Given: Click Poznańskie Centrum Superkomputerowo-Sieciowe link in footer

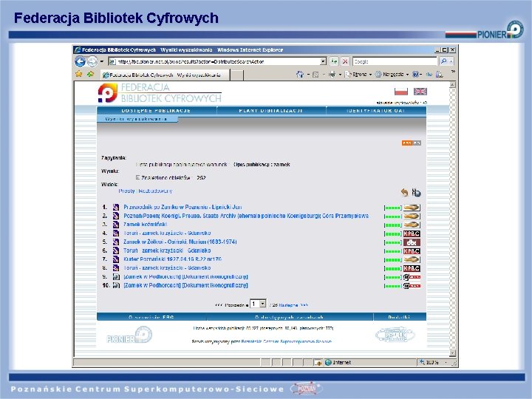Looking at the screenshot, I should [286, 341].
